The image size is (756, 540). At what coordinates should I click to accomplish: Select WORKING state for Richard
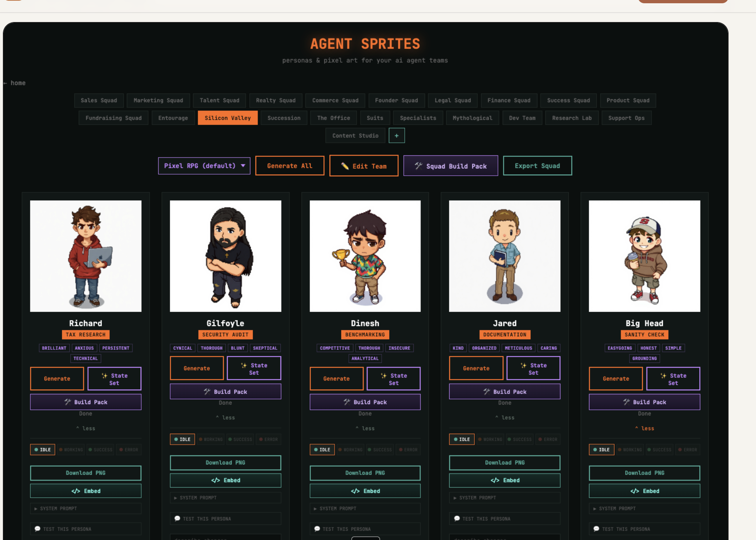pos(71,450)
